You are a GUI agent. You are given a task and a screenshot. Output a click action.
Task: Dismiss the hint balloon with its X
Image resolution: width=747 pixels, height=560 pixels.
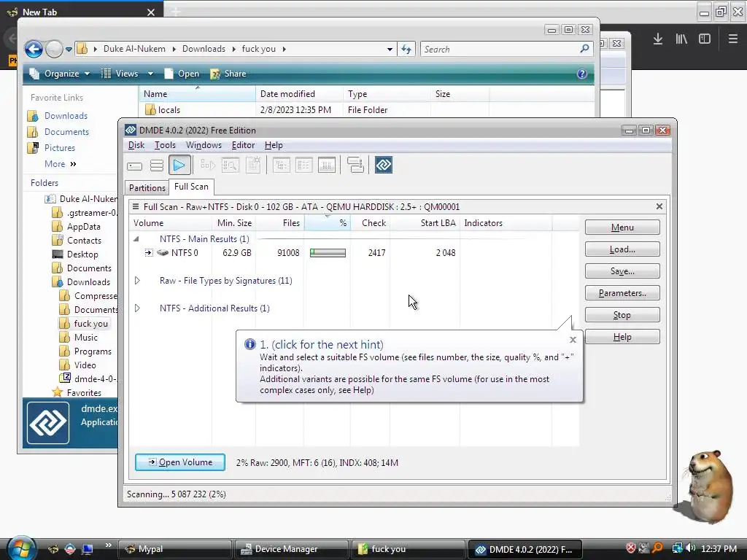[x=573, y=340]
